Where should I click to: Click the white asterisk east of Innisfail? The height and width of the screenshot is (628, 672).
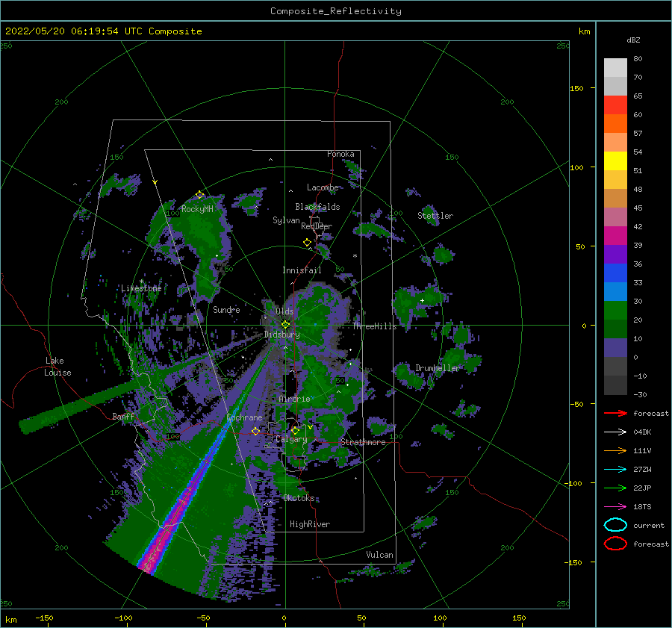355,256
